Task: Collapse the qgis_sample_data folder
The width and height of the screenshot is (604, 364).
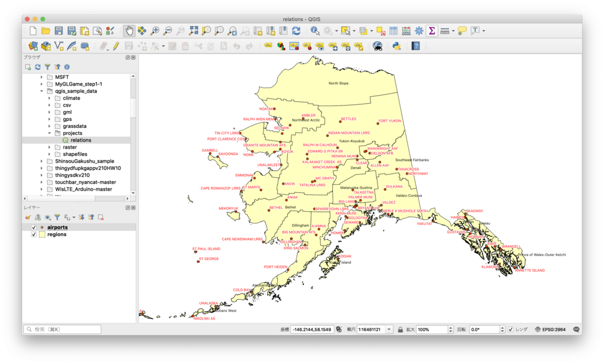Action: [x=42, y=91]
